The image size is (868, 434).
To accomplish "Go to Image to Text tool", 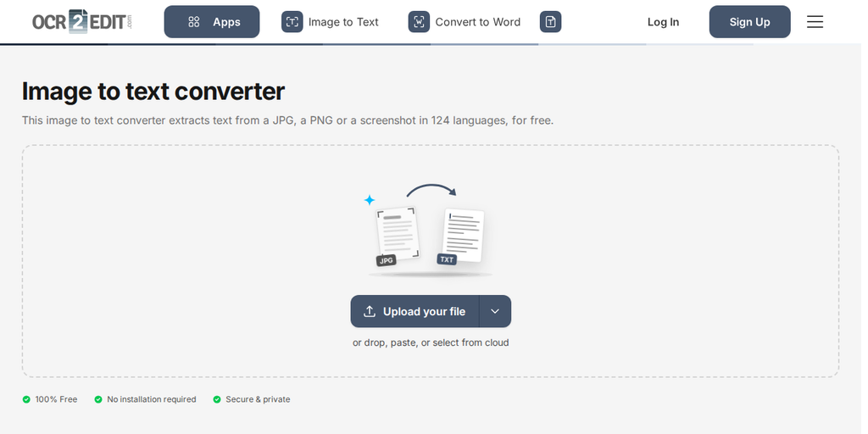I will tap(346, 22).
